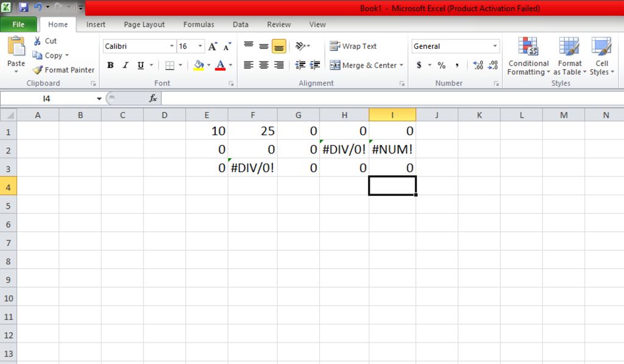
Task: Switch to the View tab
Action: tap(317, 24)
